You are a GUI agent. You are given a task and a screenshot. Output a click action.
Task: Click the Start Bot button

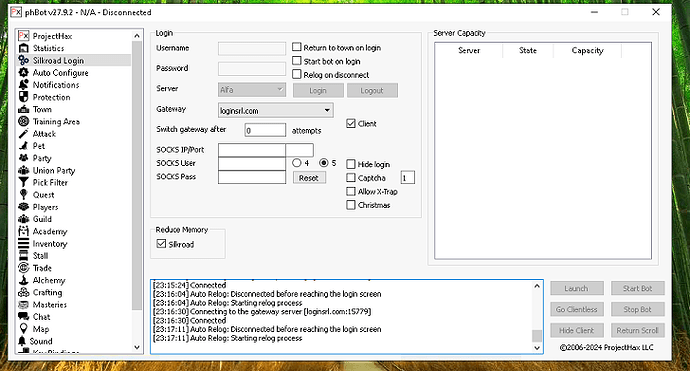pos(638,288)
